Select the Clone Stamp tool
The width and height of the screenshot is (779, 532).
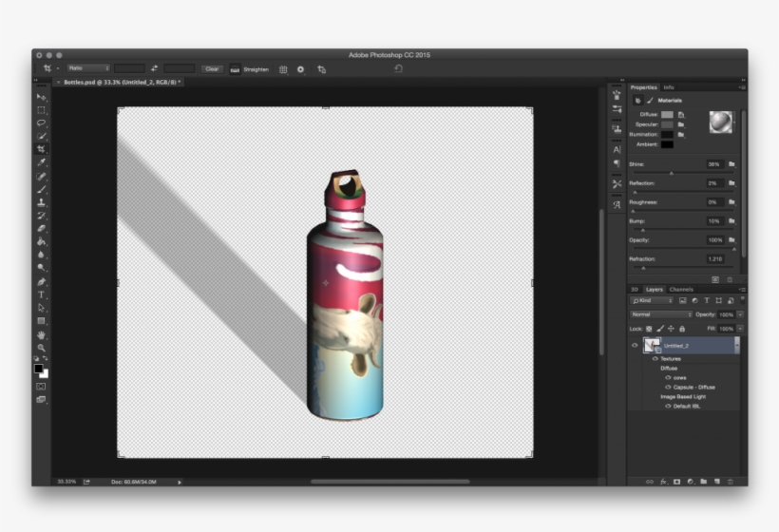coord(41,202)
